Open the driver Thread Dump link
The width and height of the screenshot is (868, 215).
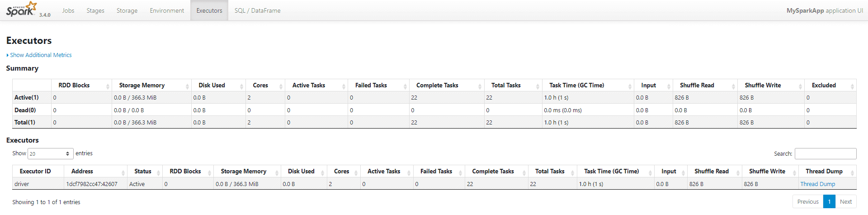click(x=817, y=184)
